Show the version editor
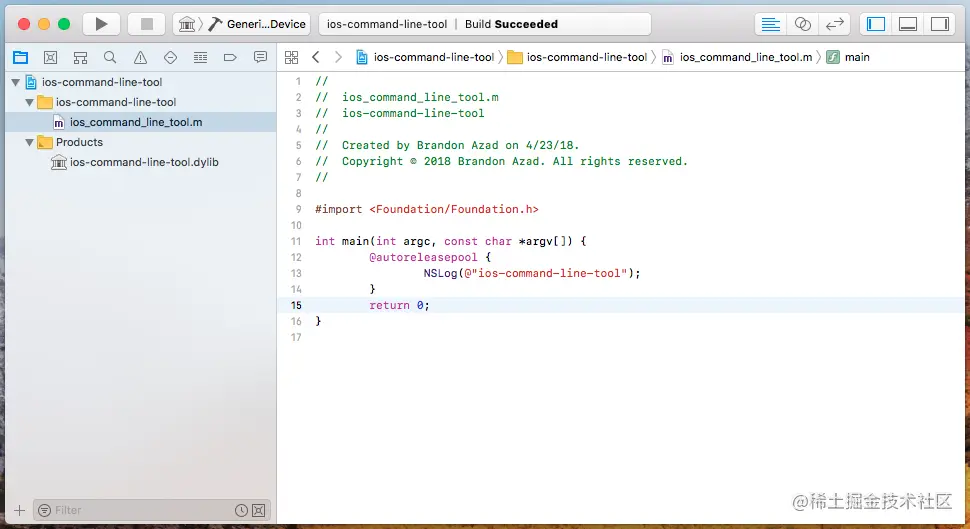 [835, 24]
